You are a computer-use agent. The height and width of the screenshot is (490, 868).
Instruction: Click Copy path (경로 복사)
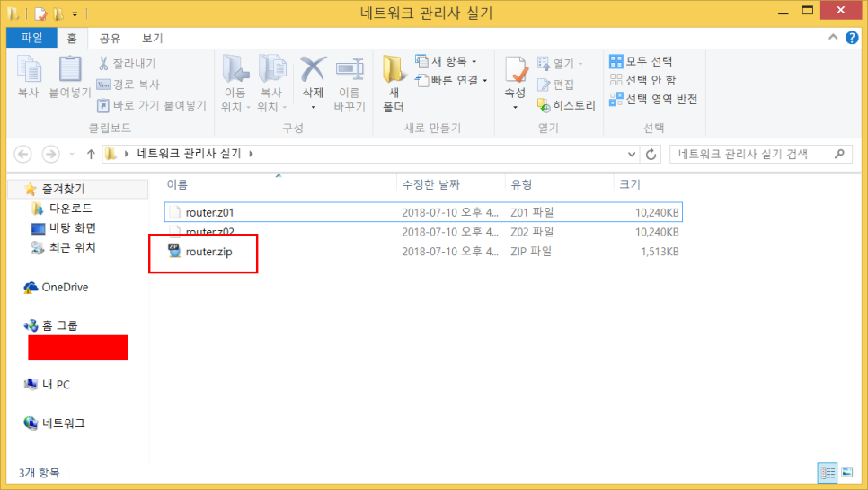pos(128,85)
